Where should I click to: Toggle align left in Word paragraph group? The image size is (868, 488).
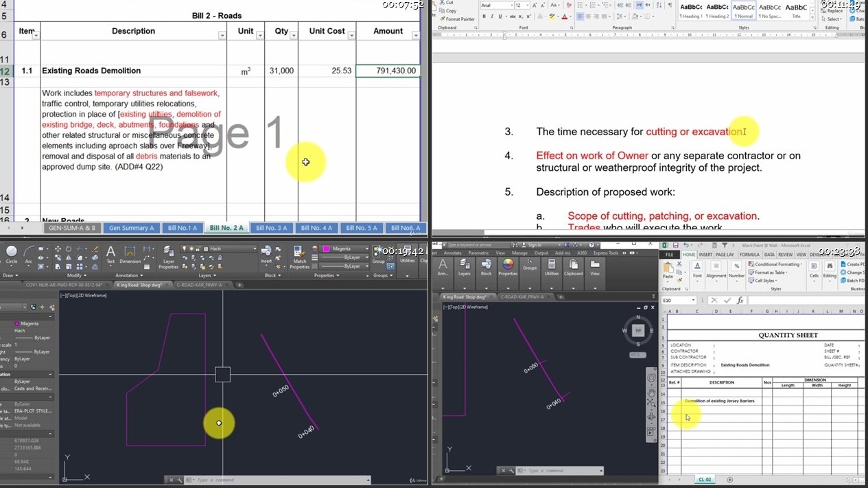pos(580,16)
